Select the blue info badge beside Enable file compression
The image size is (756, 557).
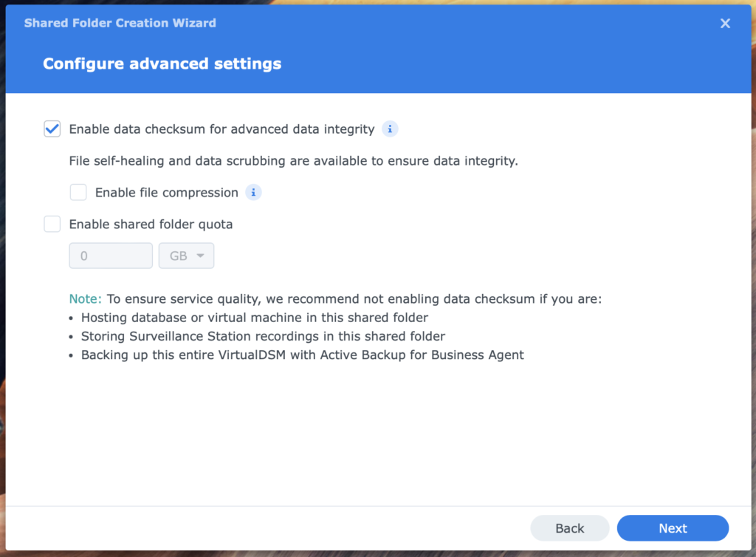coord(253,192)
